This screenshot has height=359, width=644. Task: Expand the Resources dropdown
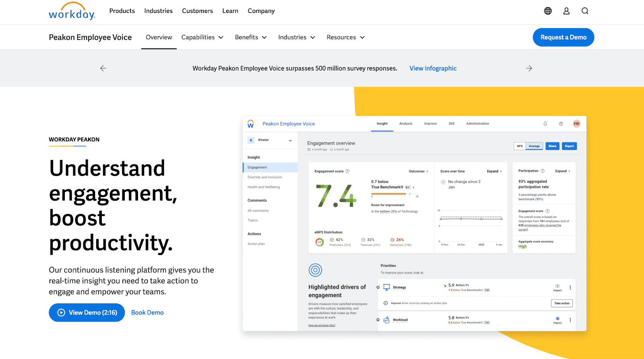346,37
